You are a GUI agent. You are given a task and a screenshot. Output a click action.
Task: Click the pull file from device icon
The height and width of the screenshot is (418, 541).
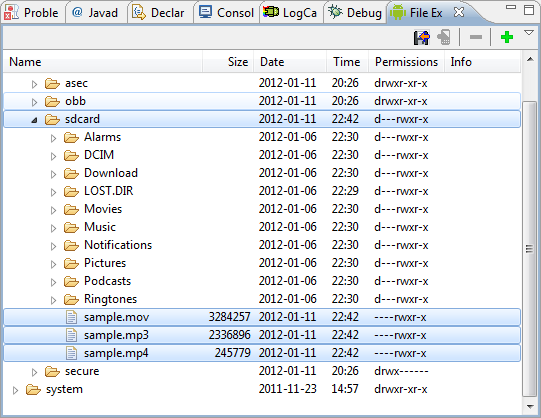(421, 37)
